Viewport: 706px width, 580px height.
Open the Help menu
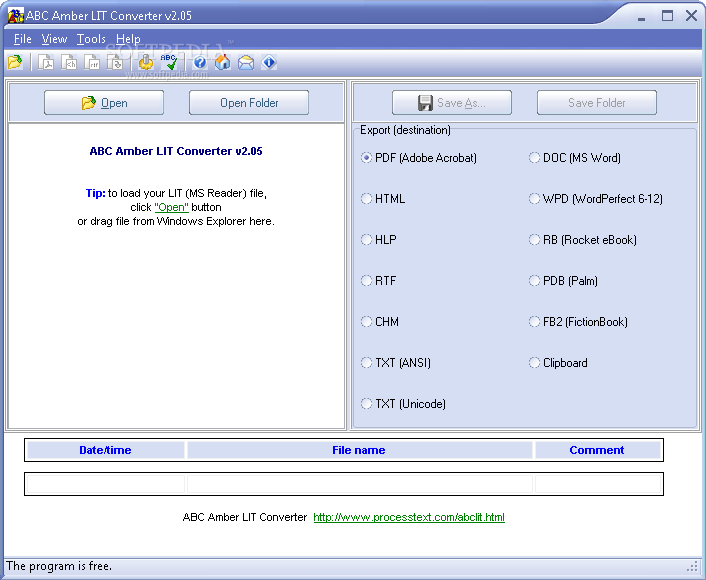click(x=128, y=39)
